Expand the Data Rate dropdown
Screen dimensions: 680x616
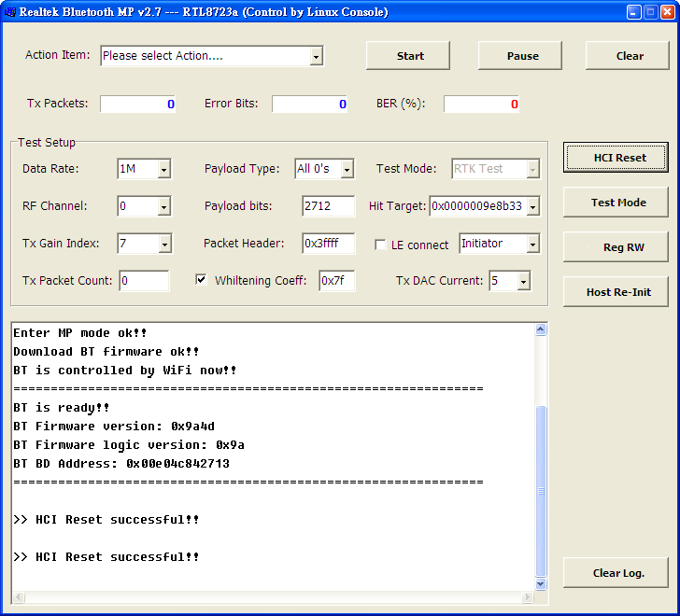point(163,169)
